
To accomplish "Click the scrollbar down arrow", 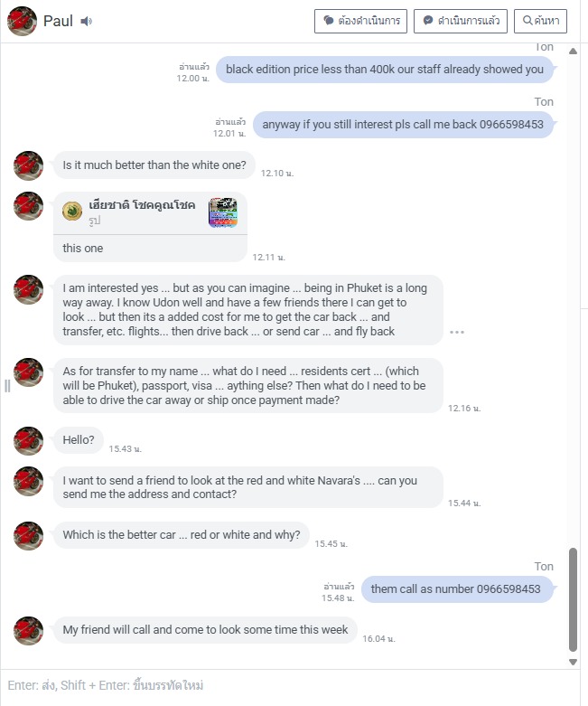I will coord(574,662).
